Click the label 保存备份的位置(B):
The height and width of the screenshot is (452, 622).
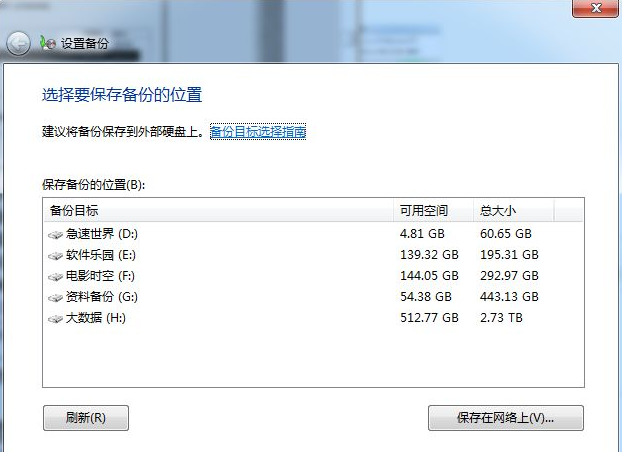tap(94, 185)
